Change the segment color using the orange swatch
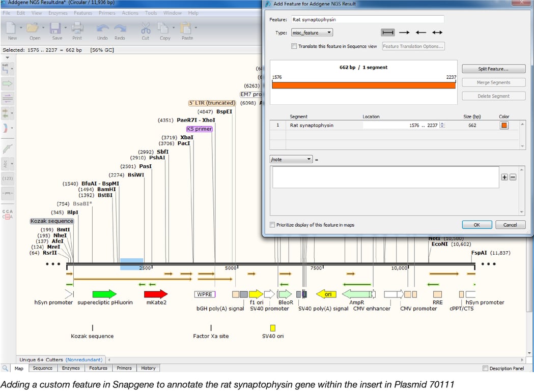 504,125
